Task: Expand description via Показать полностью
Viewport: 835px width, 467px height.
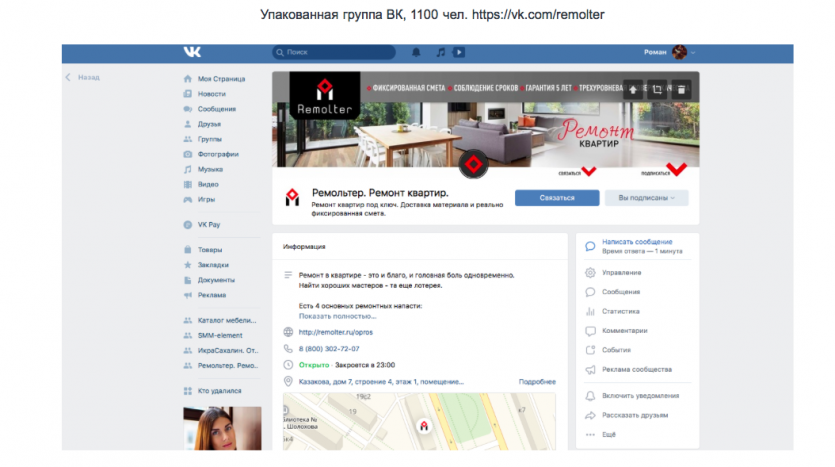Action: tap(334, 315)
